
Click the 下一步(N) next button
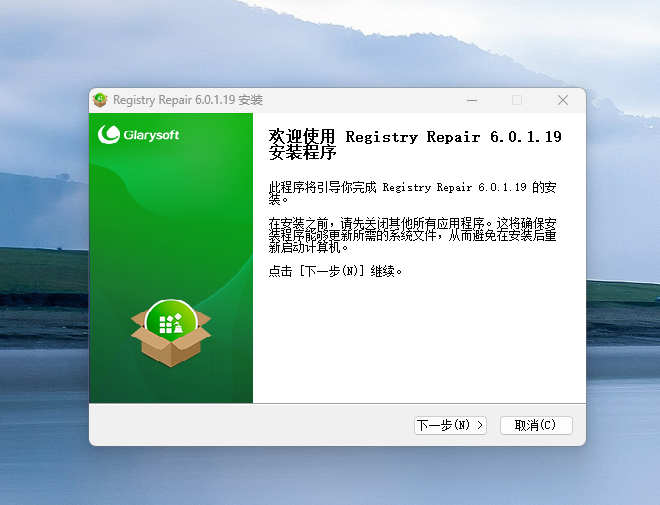pyautogui.click(x=450, y=425)
